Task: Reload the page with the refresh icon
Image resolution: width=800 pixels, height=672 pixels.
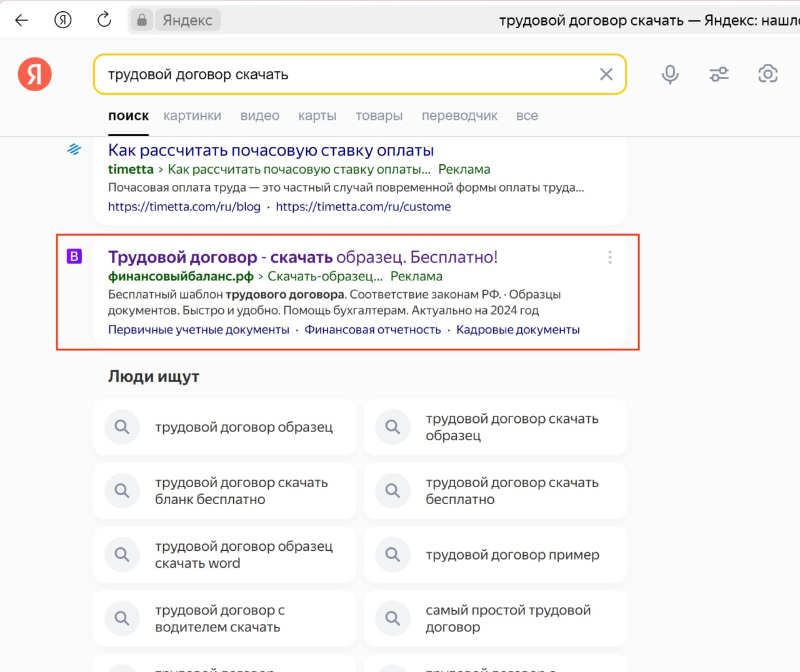Action: [x=104, y=20]
